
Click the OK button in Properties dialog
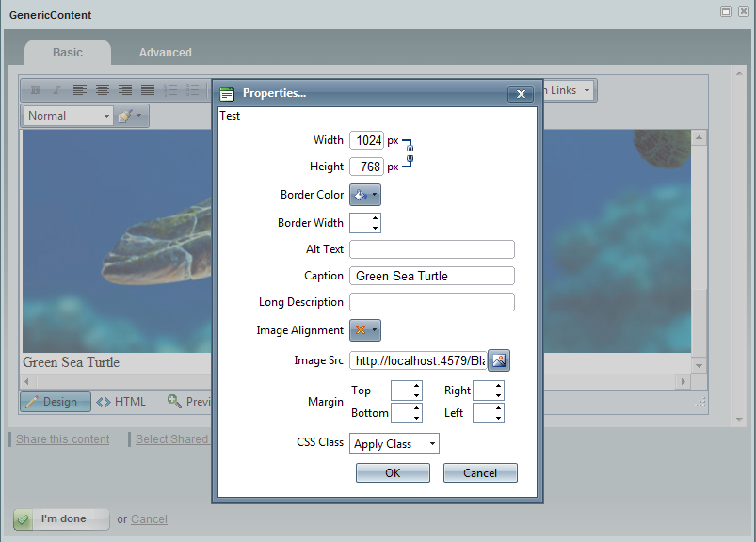click(393, 473)
